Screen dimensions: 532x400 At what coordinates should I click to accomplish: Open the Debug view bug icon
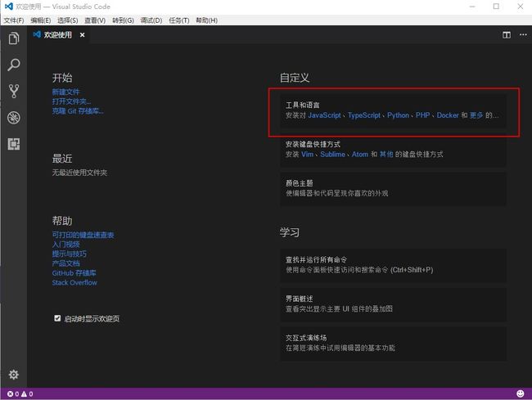(x=14, y=118)
